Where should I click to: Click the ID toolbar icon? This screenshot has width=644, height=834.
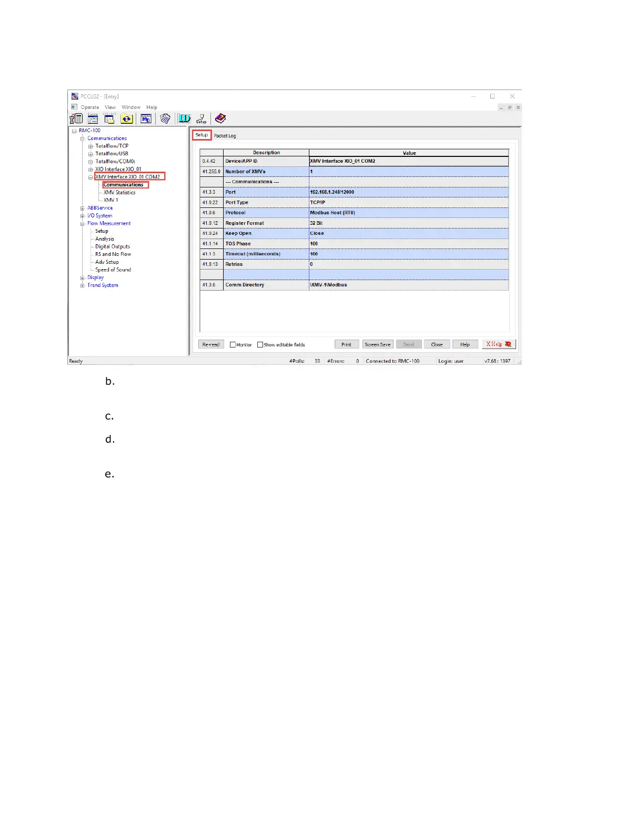tap(184, 118)
